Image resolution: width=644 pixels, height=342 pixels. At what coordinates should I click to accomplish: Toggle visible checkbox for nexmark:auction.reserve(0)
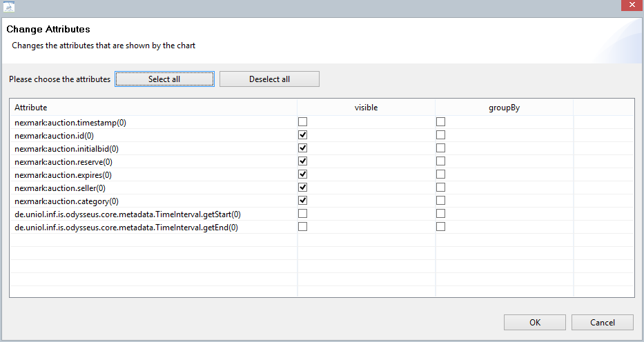(302, 161)
